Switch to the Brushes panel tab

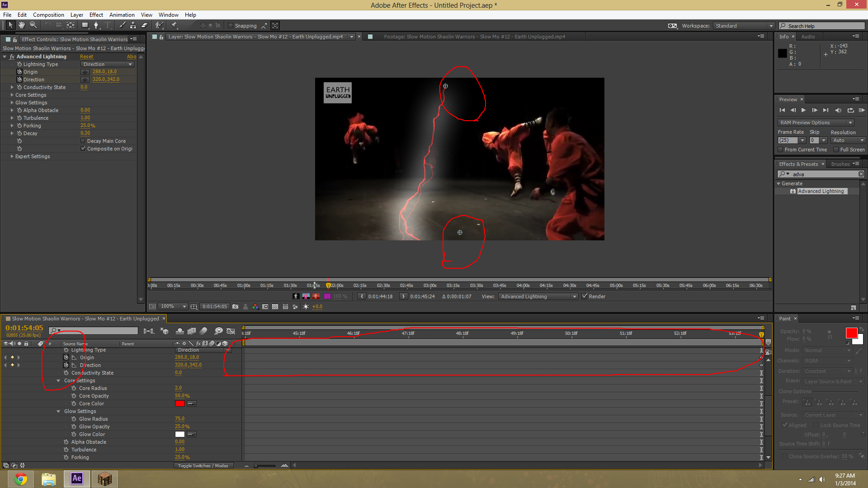coord(840,164)
